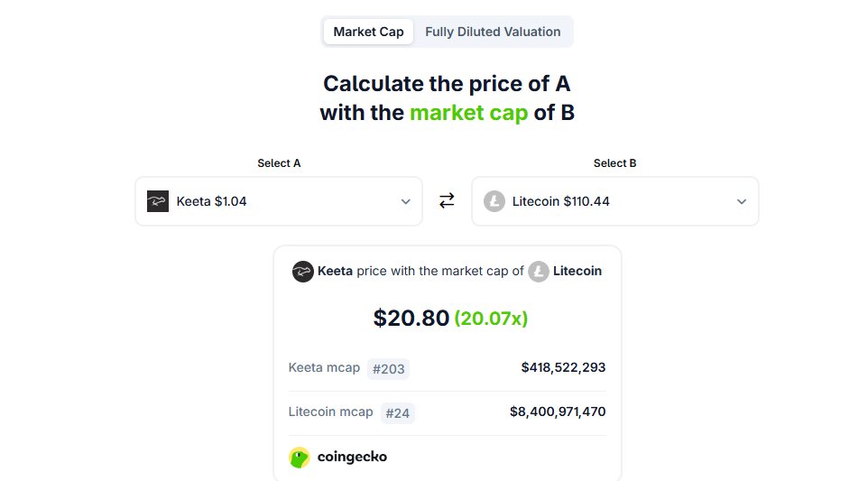868x481 pixels.
Task: Click the coingecko text link
Action: [x=352, y=457]
